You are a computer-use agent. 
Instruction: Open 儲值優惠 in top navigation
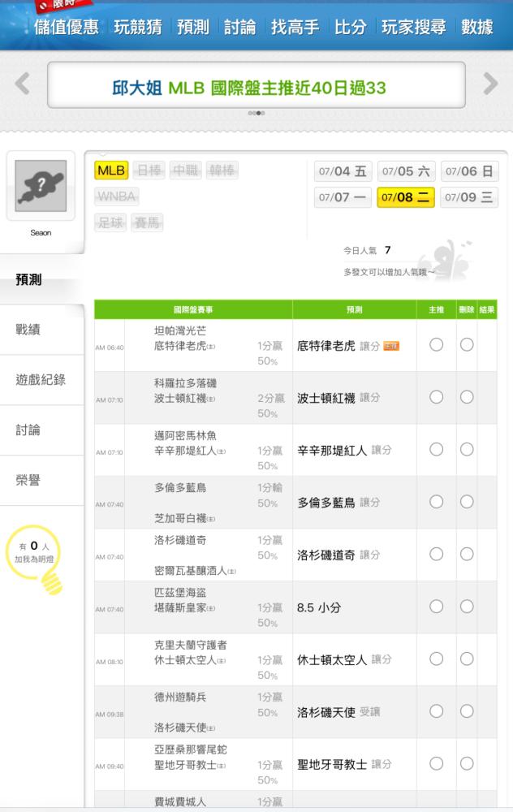click(67, 28)
